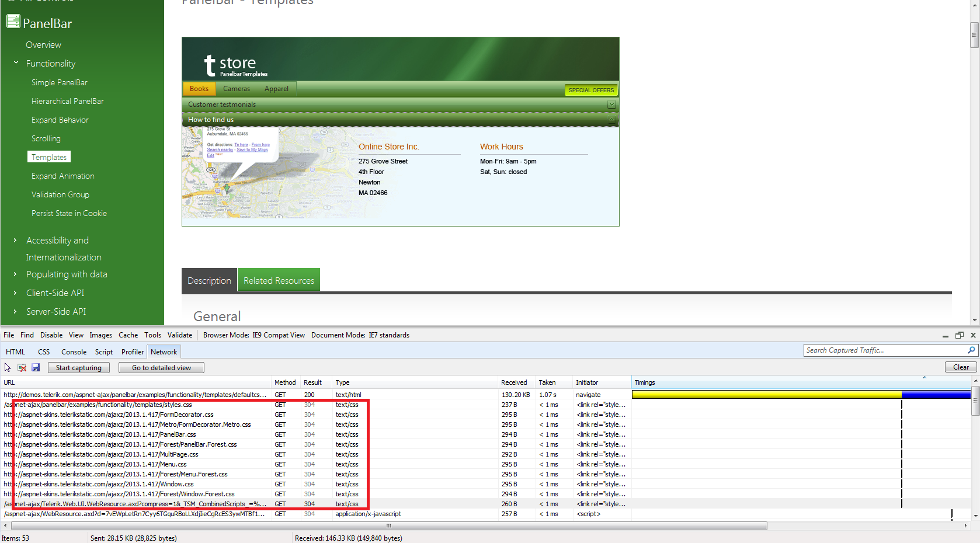This screenshot has height=543, width=980.
Task: Click the select element arrow icon in dev tools
Action: pos(8,367)
